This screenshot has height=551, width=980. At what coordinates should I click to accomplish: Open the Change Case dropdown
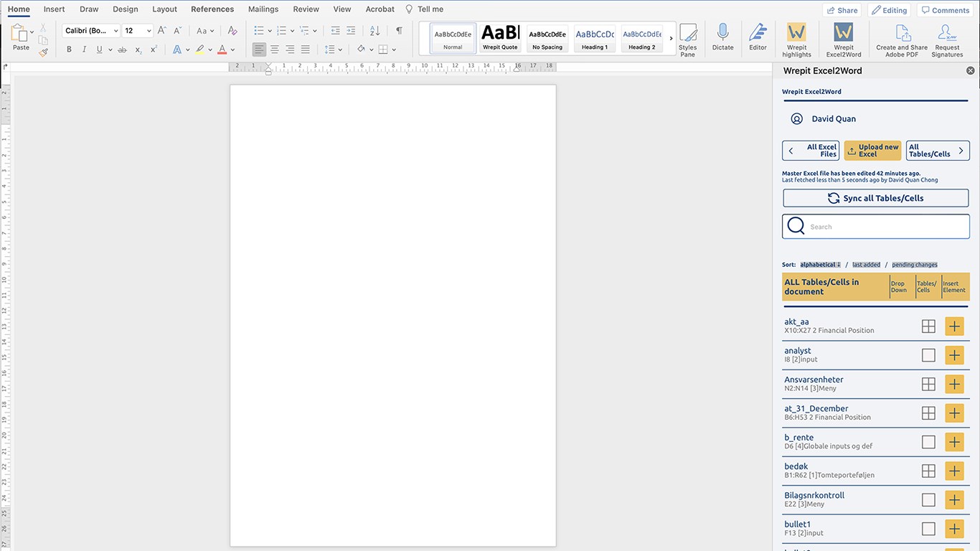[205, 31]
